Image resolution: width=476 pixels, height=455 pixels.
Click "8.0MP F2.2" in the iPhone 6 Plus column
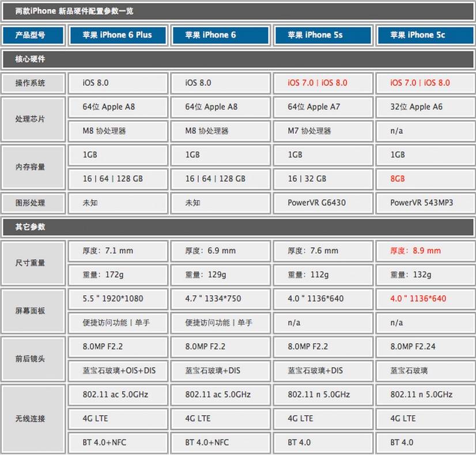click(x=103, y=347)
